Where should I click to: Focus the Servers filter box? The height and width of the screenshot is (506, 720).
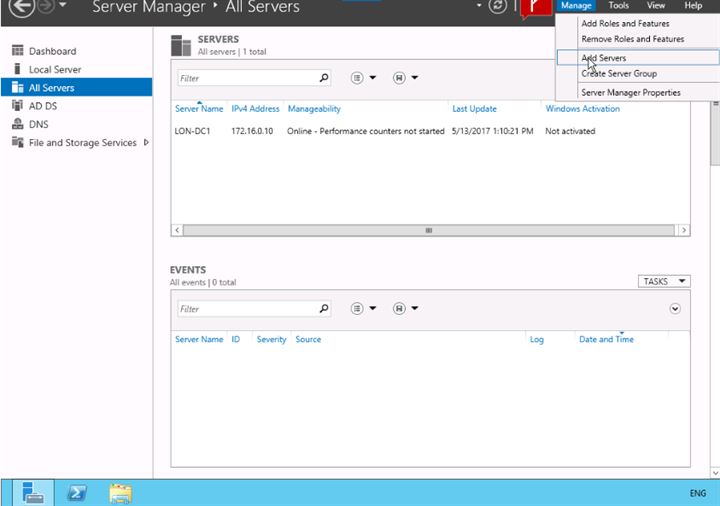click(x=247, y=78)
